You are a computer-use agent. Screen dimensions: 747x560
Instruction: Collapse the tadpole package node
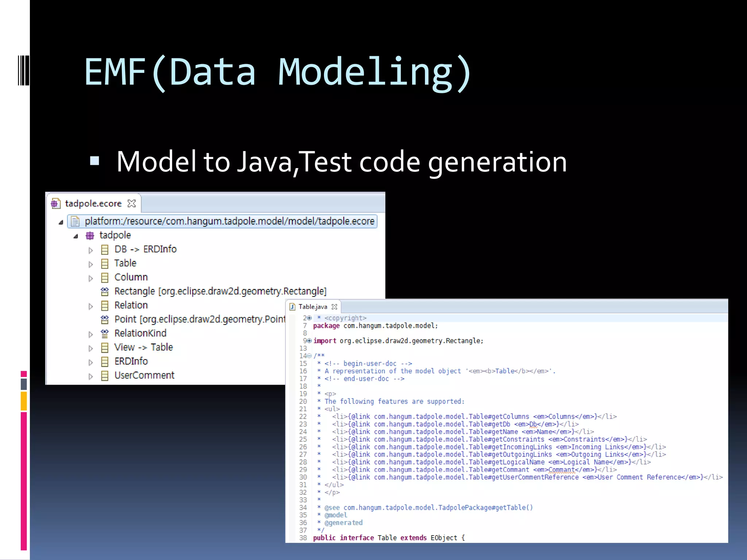[x=76, y=236]
